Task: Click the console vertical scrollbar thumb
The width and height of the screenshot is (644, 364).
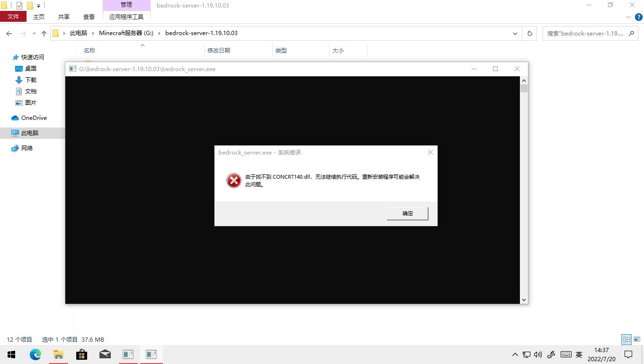Action: point(524,89)
